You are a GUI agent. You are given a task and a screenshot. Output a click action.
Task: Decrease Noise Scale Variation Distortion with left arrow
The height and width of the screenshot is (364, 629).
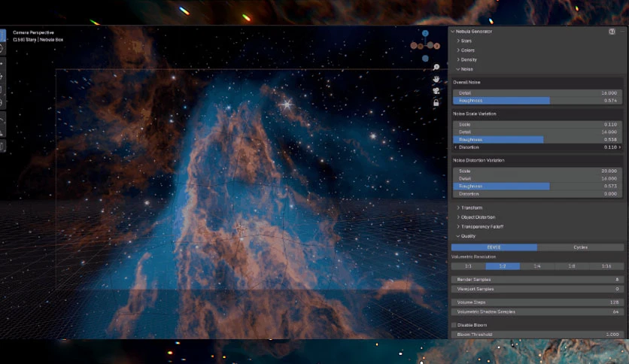tap(455, 147)
